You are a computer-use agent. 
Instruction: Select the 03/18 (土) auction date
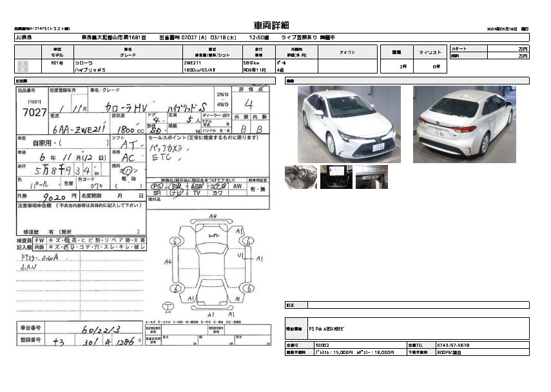(x=223, y=37)
